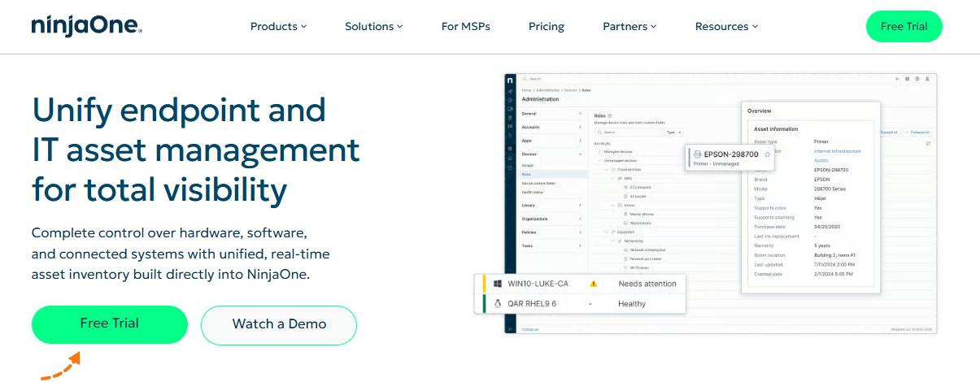Click the 'Building 2, room A1' value
This screenshot has width=980, height=382.
click(x=835, y=255)
